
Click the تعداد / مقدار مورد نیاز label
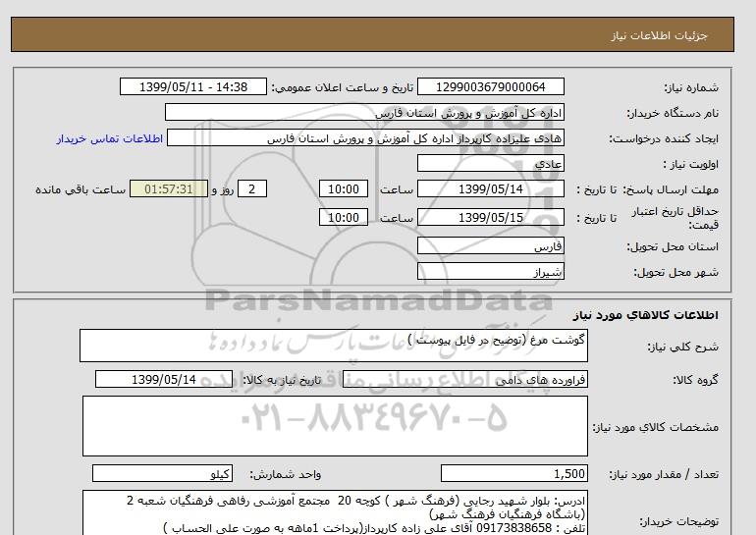664,475
